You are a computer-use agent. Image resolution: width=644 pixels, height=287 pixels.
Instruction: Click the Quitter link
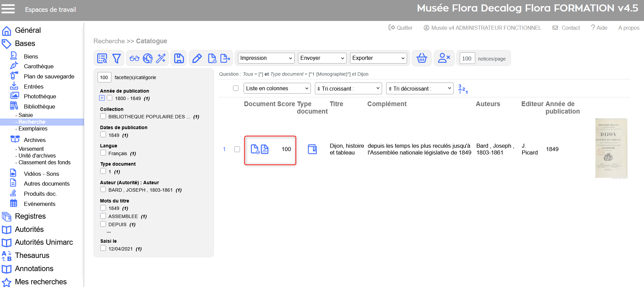[x=401, y=28]
